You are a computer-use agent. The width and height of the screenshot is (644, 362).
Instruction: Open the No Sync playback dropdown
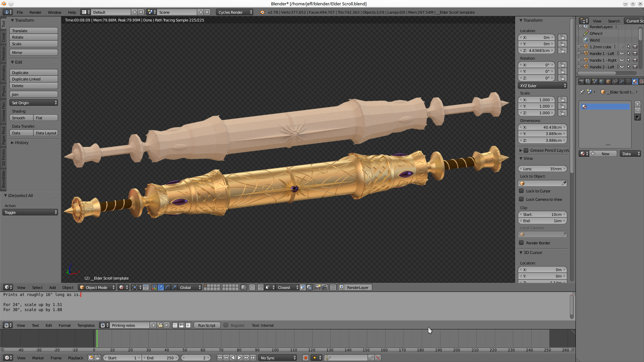tap(278, 358)
